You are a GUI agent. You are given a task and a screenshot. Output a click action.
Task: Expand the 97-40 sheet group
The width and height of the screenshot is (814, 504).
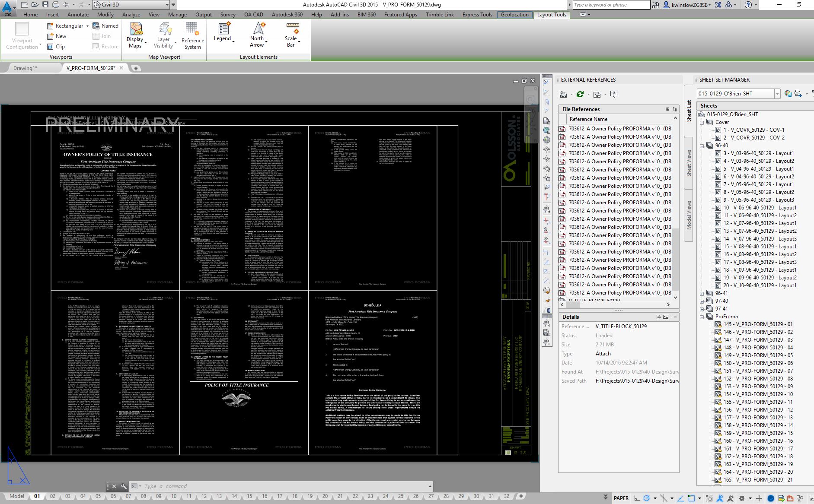(701, 301)
